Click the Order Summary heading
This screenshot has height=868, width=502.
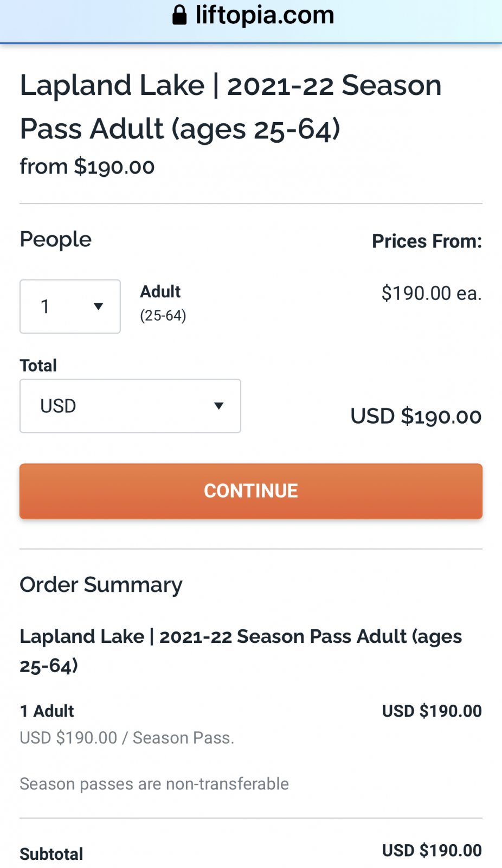(x=101, y=585)
